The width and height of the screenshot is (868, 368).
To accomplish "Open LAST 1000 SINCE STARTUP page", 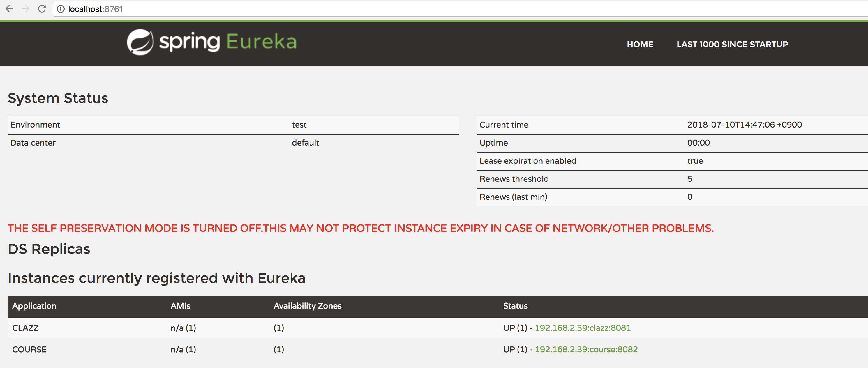I will (732, 44).
